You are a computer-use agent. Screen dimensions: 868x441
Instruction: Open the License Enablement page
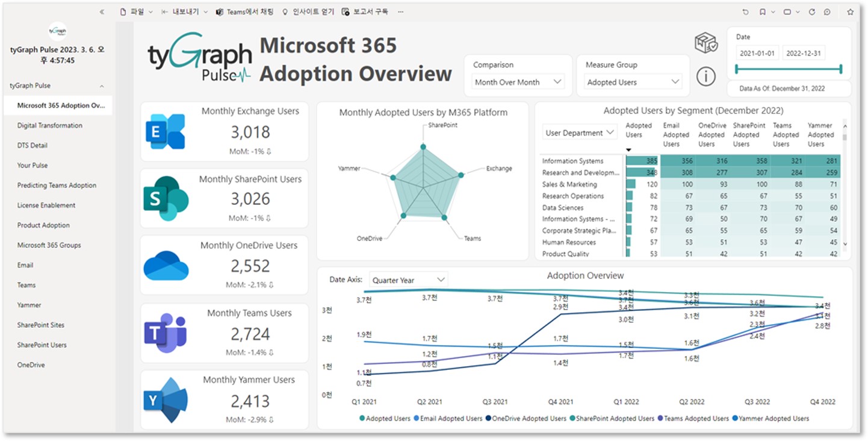click(x=46, y=205)
